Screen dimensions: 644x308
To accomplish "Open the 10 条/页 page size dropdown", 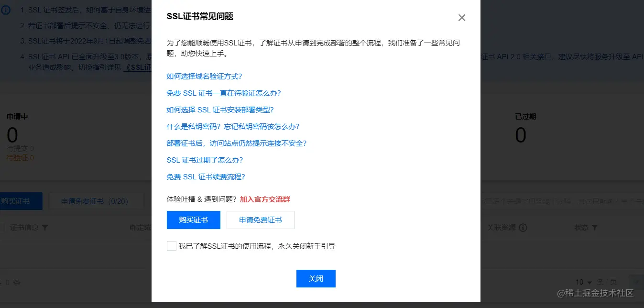I will coord(583,282).
